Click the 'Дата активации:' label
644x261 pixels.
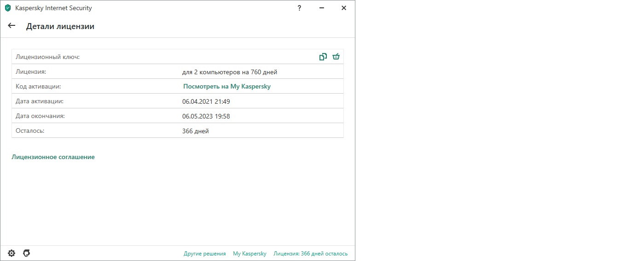click(x=40, y=101)
